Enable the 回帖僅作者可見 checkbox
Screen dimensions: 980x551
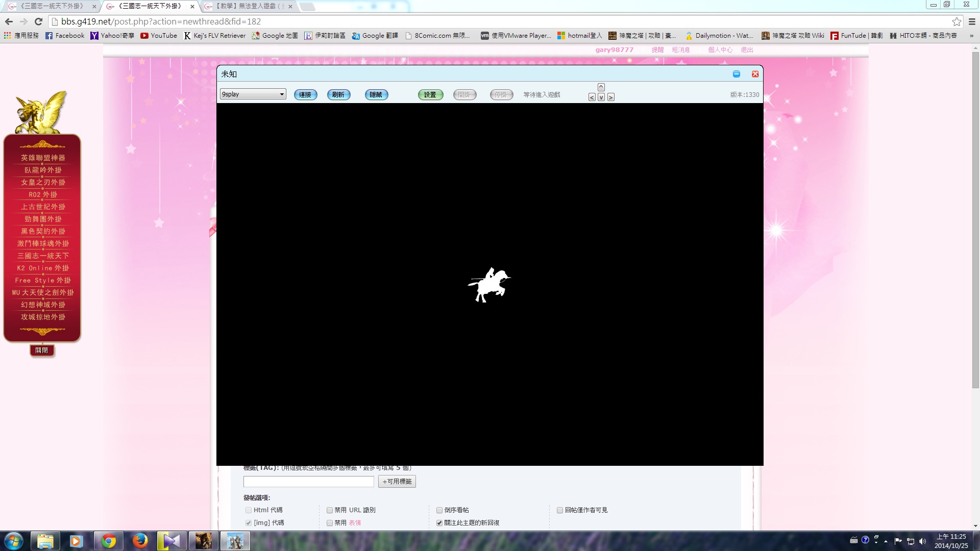[560, 510]
